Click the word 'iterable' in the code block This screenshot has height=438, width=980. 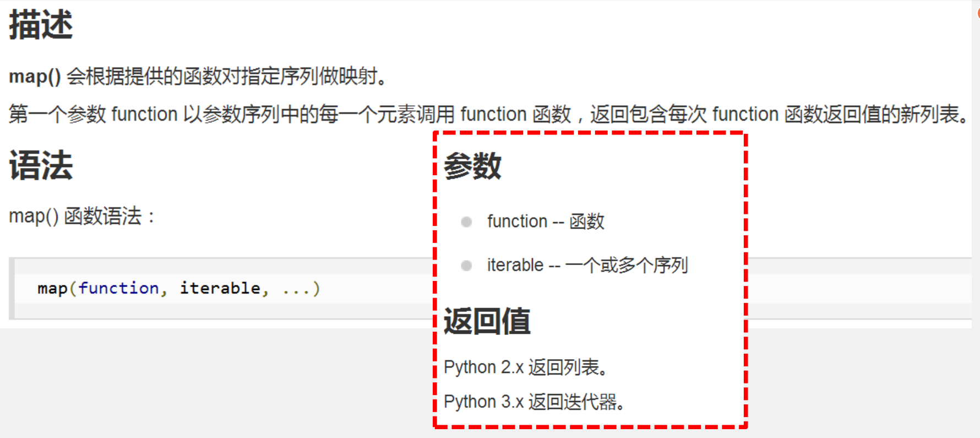tap(220, 288)
